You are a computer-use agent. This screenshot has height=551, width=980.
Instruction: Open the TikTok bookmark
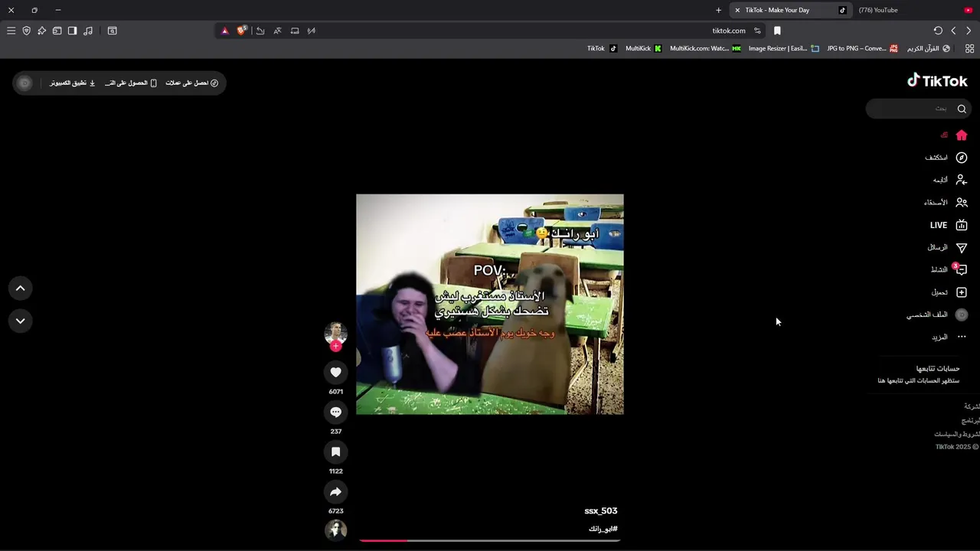point(602,48)
